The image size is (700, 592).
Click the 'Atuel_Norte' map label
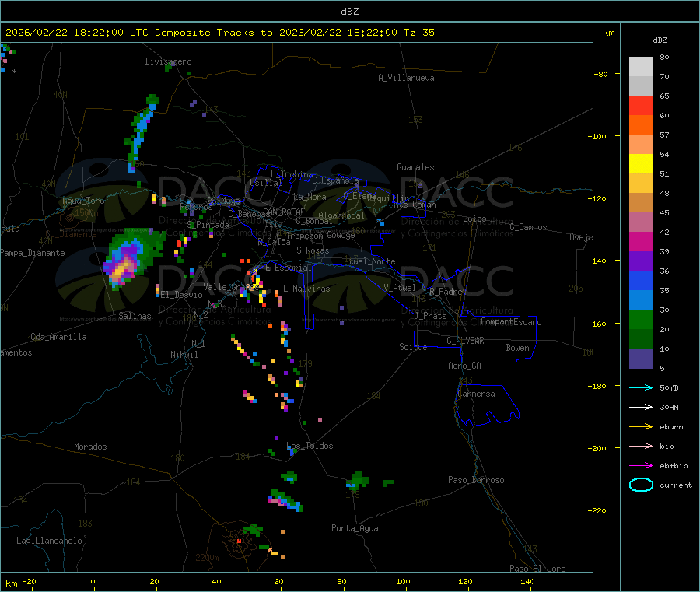[369, 261]
